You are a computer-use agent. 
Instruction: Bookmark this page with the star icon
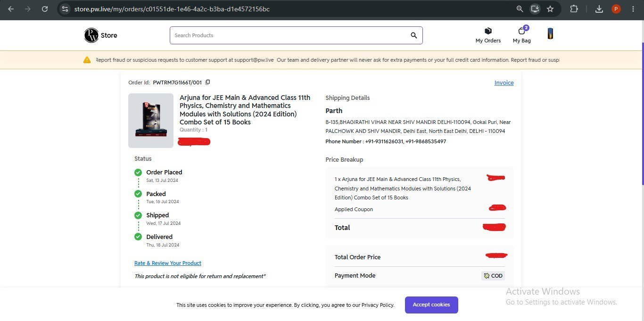pos(550,9)
